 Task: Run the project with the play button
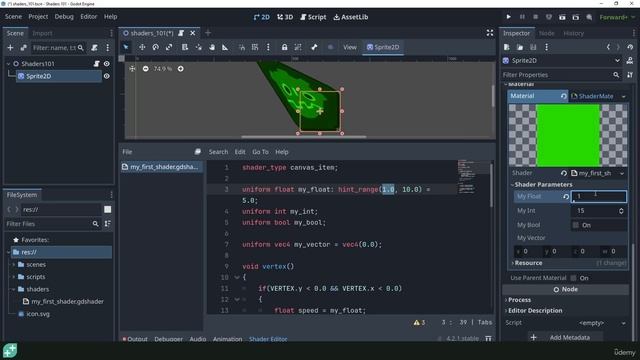point(509,17)
